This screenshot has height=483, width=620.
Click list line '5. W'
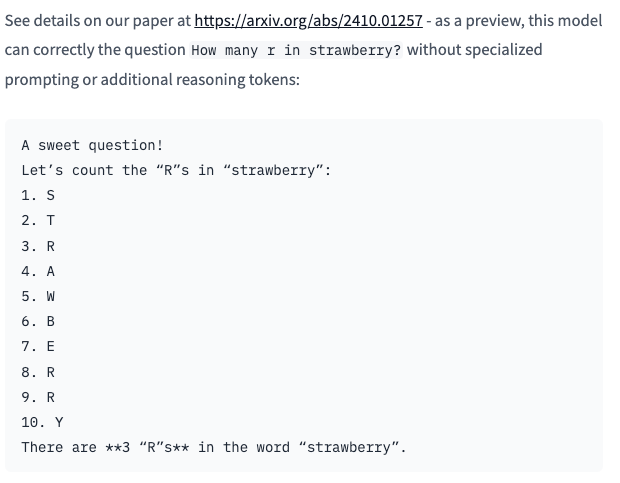tap(38, 296)
